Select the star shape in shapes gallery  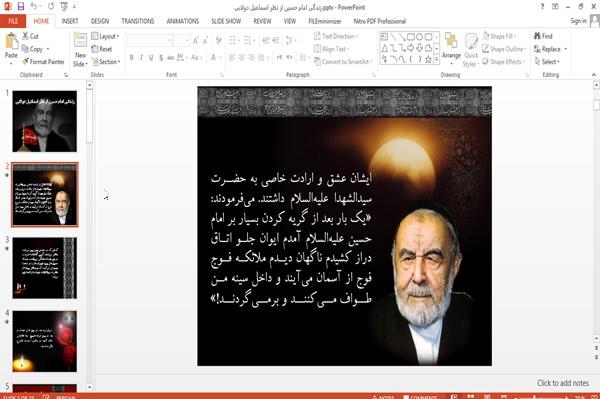click(x=429, y=59)
